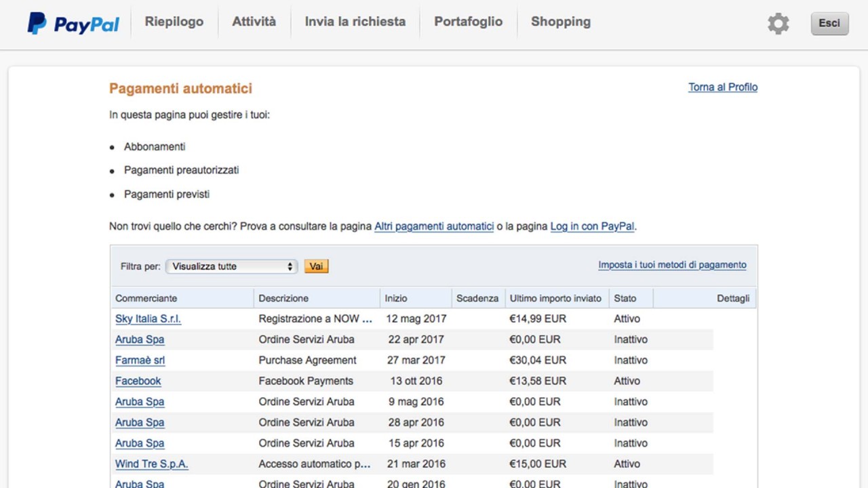Click the 'Abbonamenti' bullet item
This screenshot has height=488, width=868.
155,147
